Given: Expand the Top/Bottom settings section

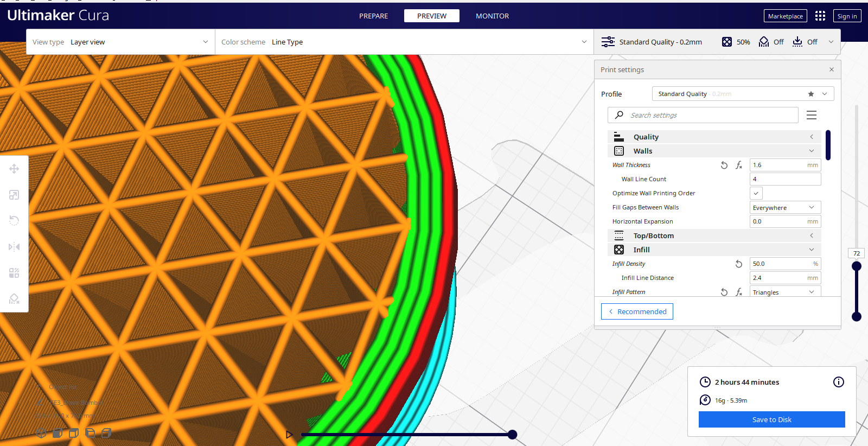Looking at the screenshot, I should pyautogui.click(x=714, y=235).
